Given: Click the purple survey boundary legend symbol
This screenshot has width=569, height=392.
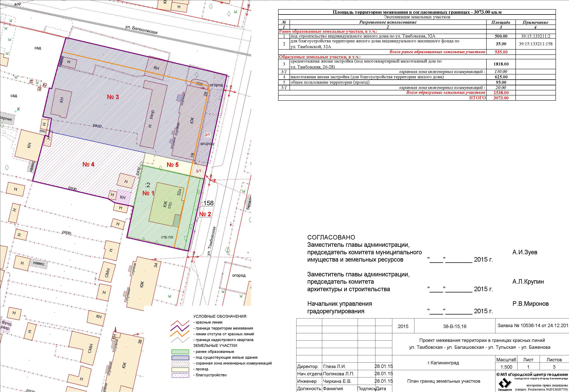Looking at the screenshot, I should [180, 328].
